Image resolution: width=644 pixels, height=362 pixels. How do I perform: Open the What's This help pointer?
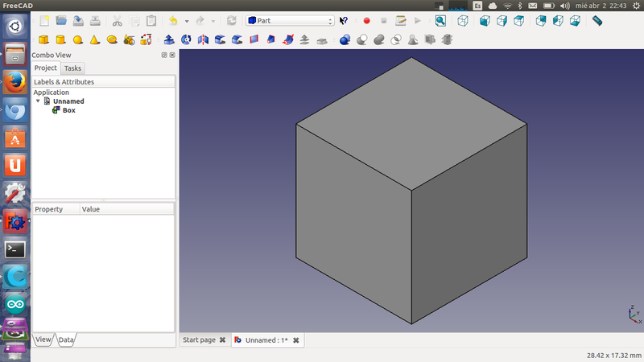point(345,20)
